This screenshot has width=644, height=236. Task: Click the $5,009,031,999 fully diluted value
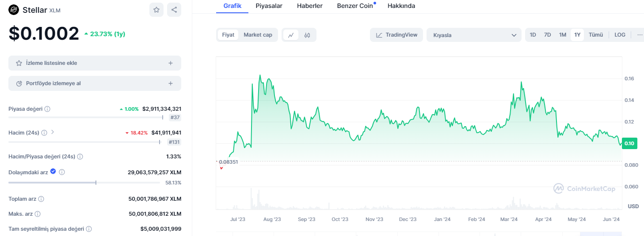(161, 229)
